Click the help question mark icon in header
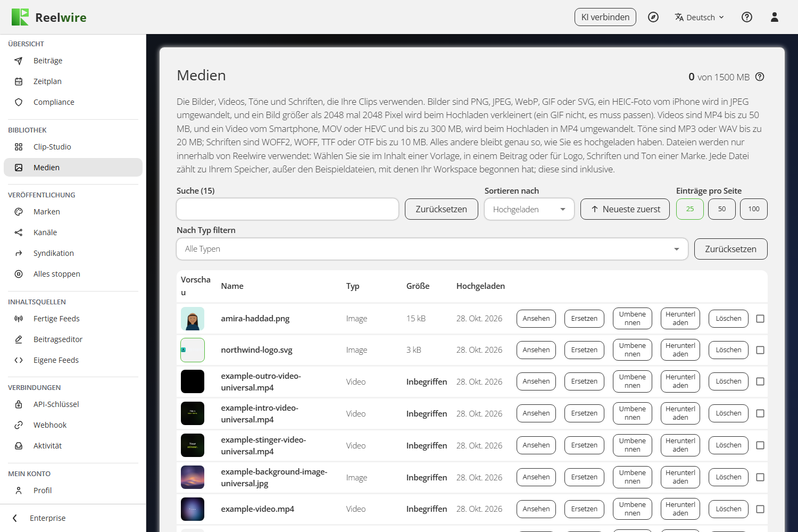Screen dimensions: 798x532 (x=747, y=17)
